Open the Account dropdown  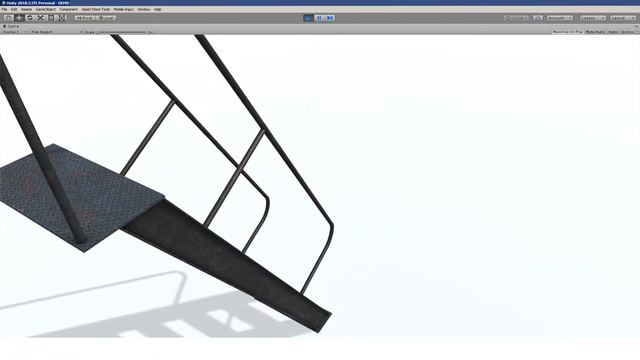pos(559,18)
